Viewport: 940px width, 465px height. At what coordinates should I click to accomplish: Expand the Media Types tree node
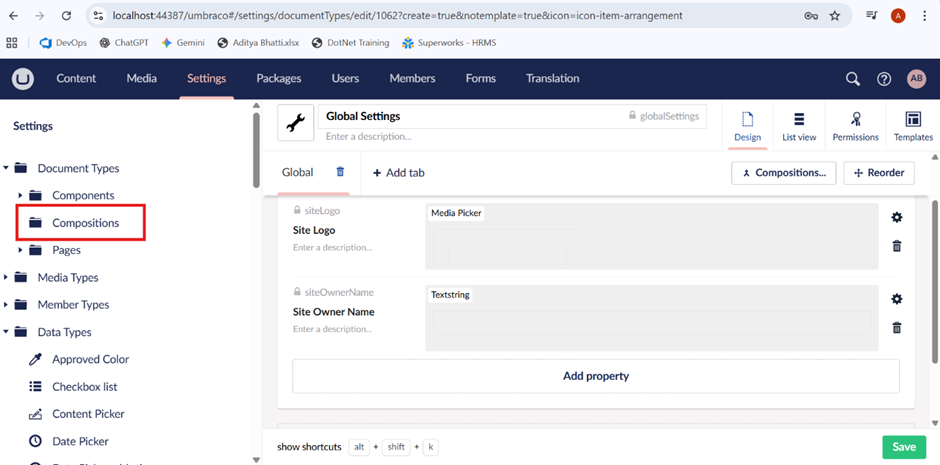(x=7, y=278)
